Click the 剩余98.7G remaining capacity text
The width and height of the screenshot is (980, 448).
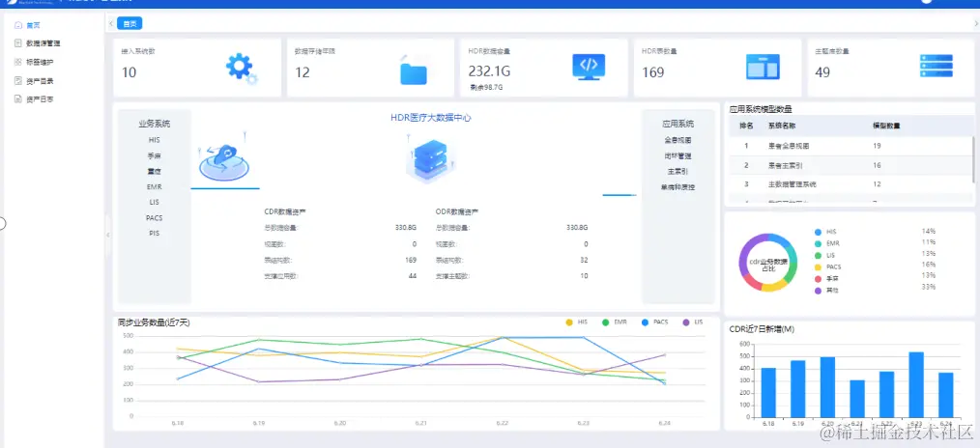coord(486,87)
